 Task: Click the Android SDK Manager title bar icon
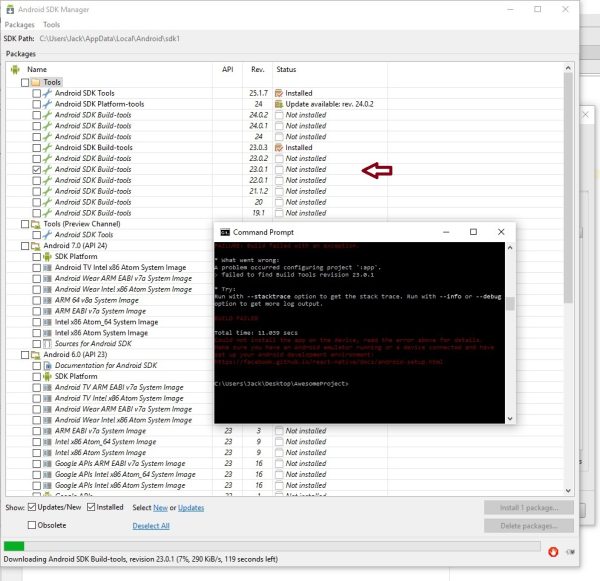click(x=10, y=8)
